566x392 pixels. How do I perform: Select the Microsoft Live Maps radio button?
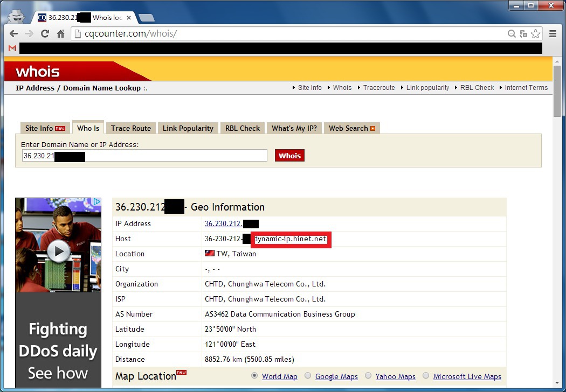tap(426, 375)
